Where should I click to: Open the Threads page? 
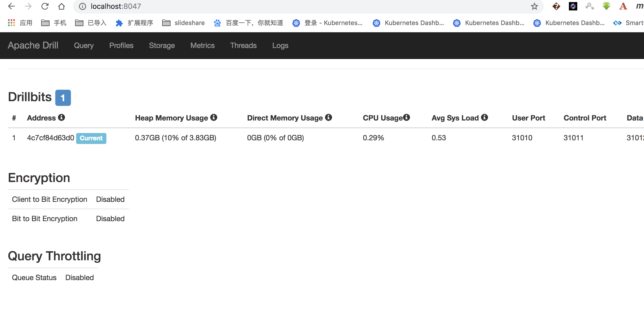point(244,45)
